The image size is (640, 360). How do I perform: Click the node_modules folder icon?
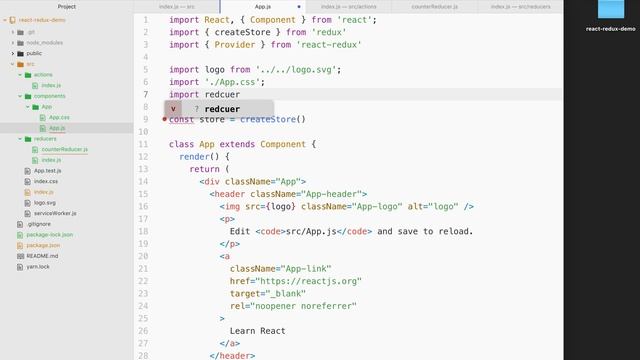[x=20, y=43]
